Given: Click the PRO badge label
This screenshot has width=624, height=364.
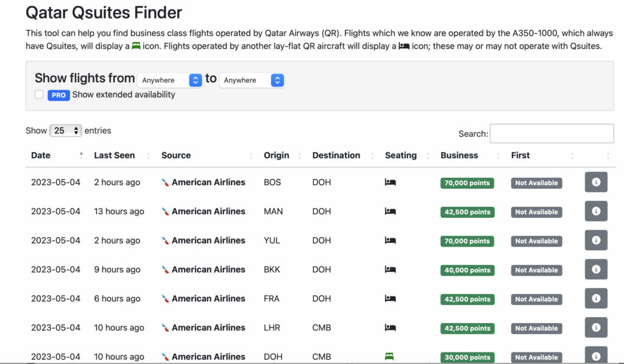Looking at the screenshot, I should coord(58,95).
